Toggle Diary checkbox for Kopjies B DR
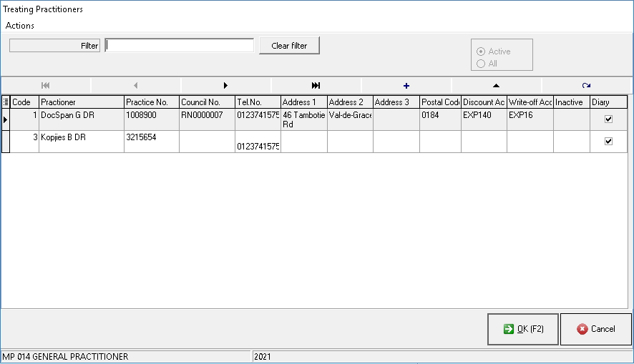634x364 pixels. (x=608, y=142)
